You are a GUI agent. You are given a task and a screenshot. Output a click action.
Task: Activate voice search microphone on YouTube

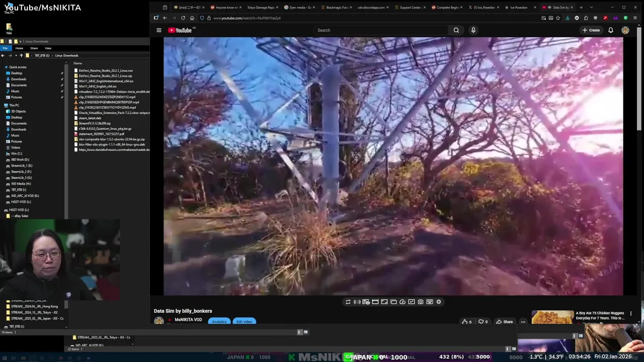click(473, 30)
